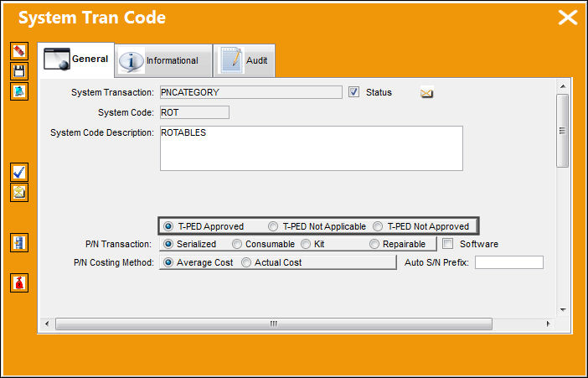Viewport: 588px width, 378px height.
Task: Select Actual Cost costing method
Action: 246,262
